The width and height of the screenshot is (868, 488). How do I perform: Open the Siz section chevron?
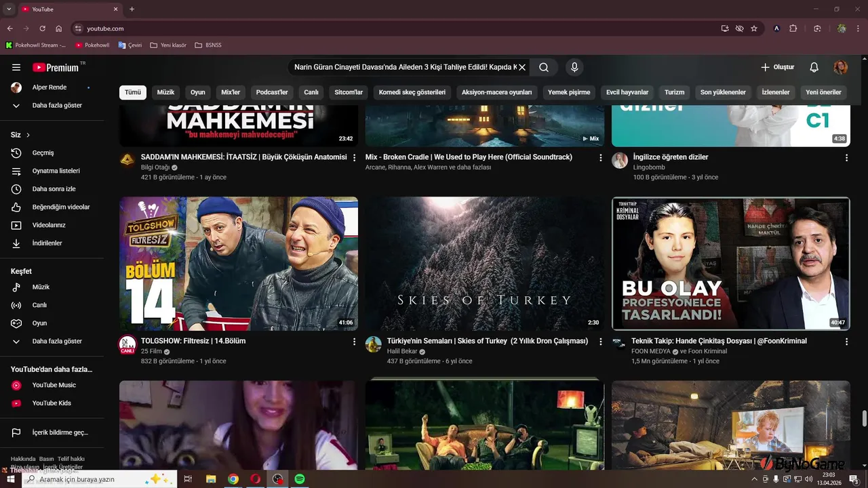28,135
